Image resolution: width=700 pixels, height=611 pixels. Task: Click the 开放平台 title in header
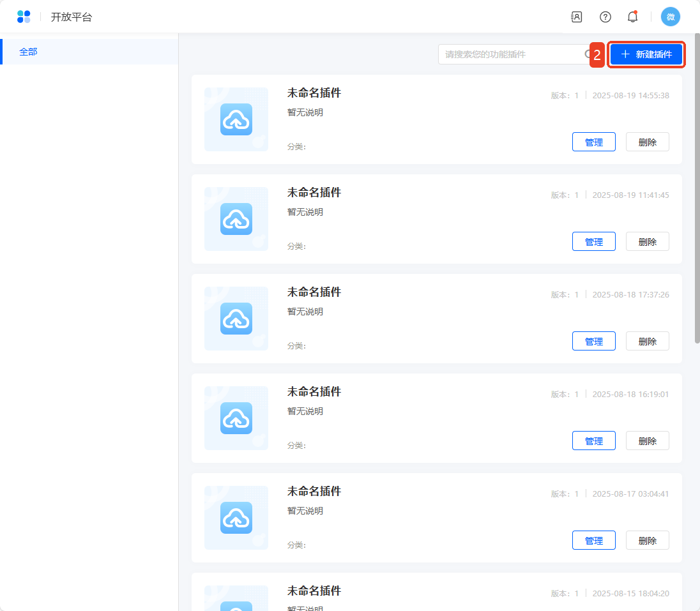[x=72, y=17]
